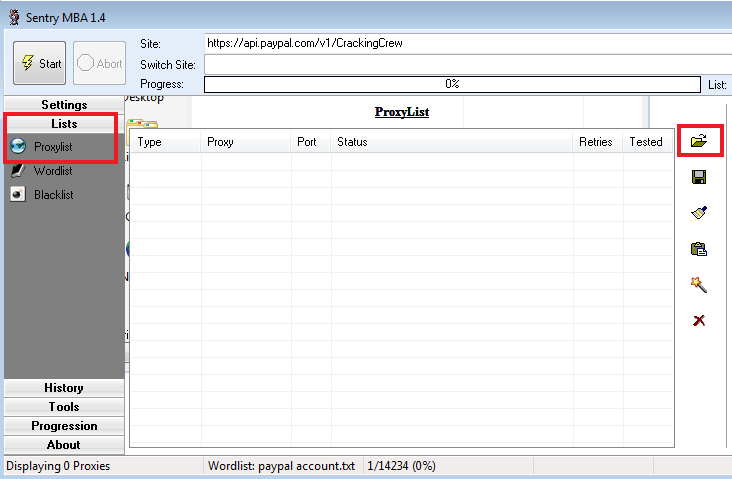Image resolution: width=732 pixels, height=479 pixels.
Task: Open the Progression section
Action: pos(64,426)
